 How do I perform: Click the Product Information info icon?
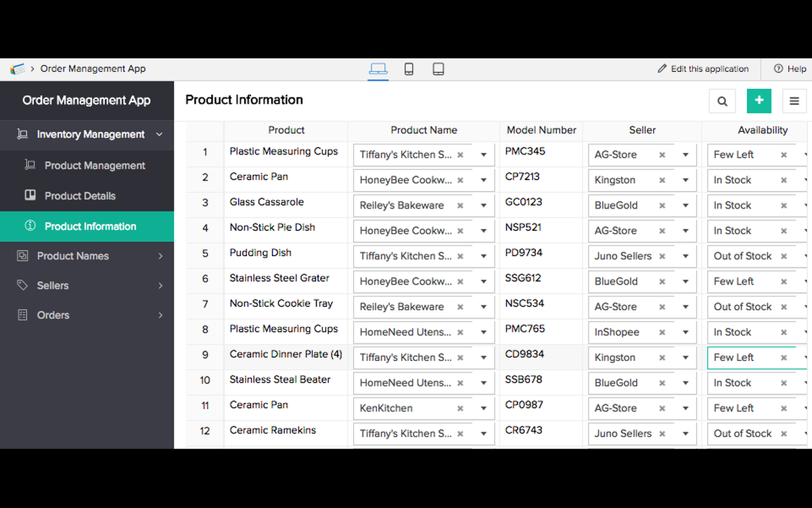30,226
